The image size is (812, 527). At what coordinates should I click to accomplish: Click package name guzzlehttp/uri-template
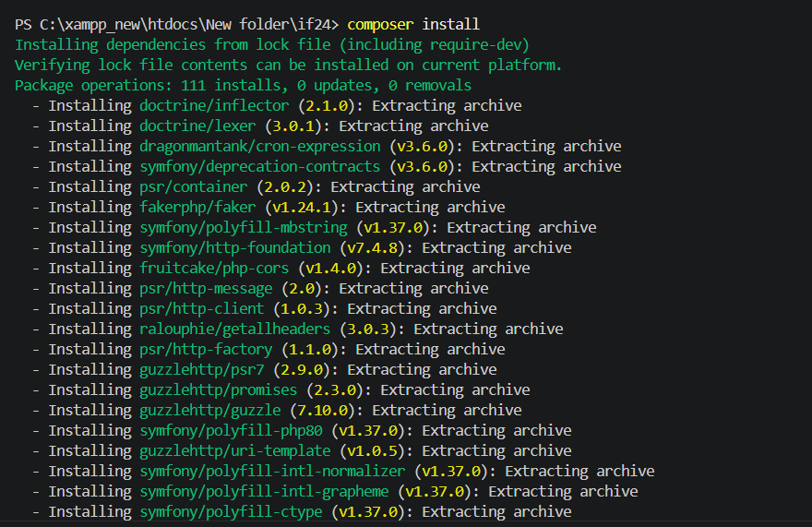coord(235,450)
